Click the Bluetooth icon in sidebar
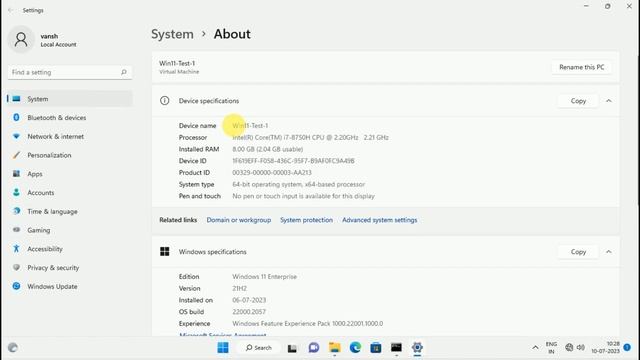The height and width of the screenshot is (360, 640). pyautogui.click(x=16, y=118)
